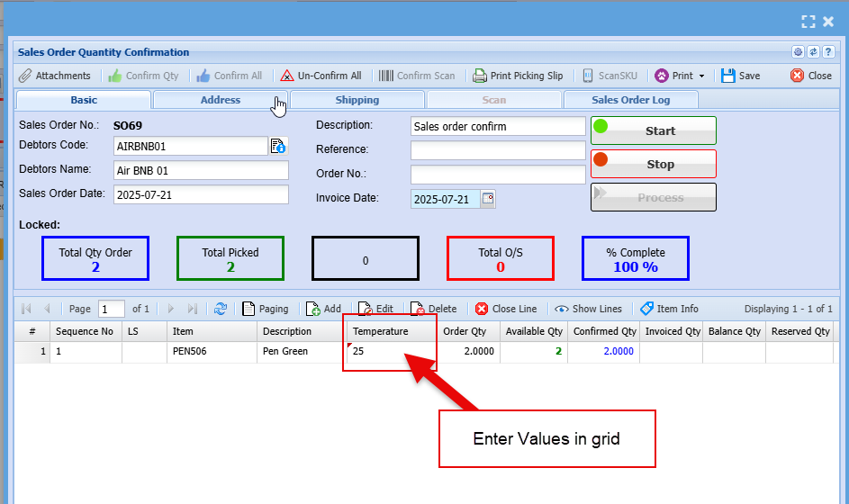The height and width of the screenshot is (504, 849).
Task: Click Confirm Scan barcode button
Action: click(x=417, y=76)
